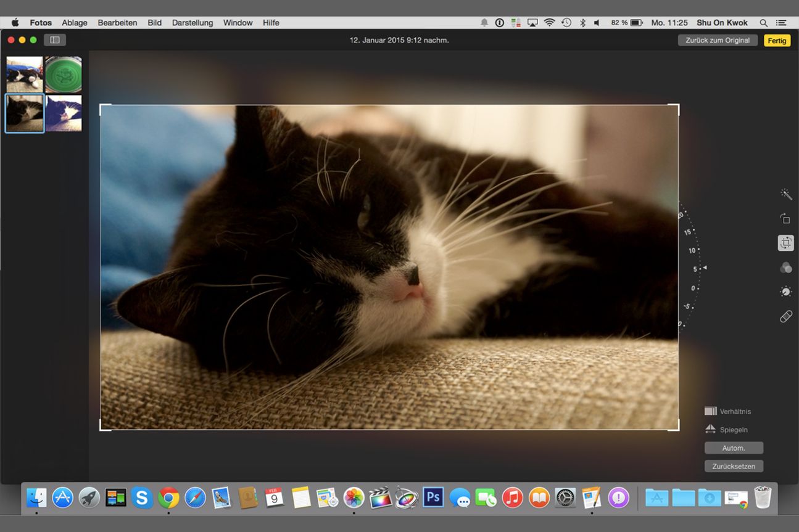The image size is (799, 532).
Task: Open the Fotos menu
Action: click(x=41, y=23)
